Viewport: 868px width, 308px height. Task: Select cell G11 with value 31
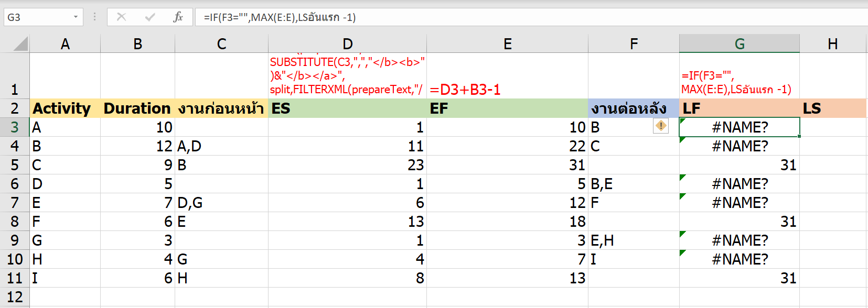click(740, 278)
